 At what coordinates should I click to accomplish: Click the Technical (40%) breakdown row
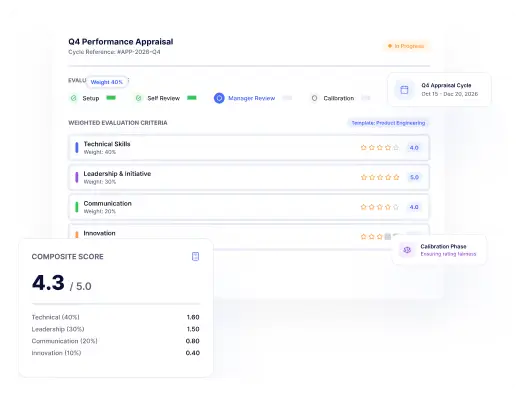pos(116,317)
